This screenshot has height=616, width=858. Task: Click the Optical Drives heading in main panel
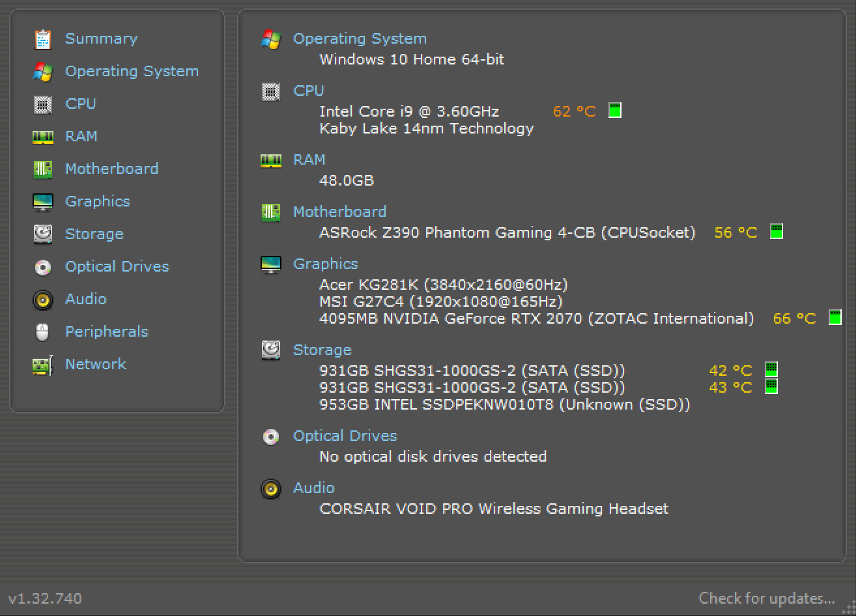[x=345, y=436]
